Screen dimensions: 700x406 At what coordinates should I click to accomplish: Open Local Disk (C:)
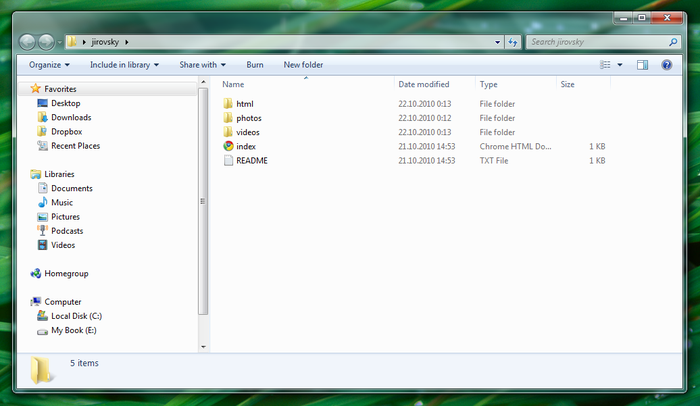pyautogui.click(x=76, y=316)
